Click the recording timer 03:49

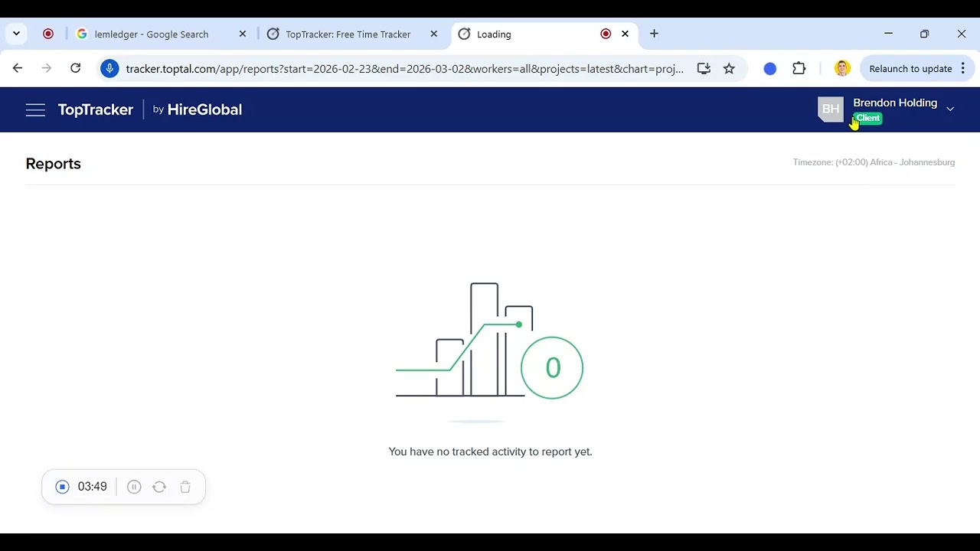click(x=92, y=487)
